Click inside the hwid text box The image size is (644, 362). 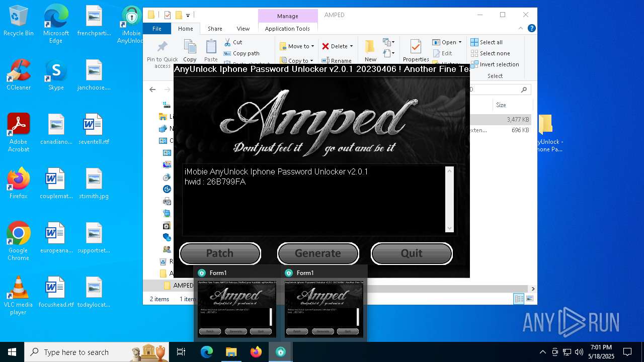314,200
